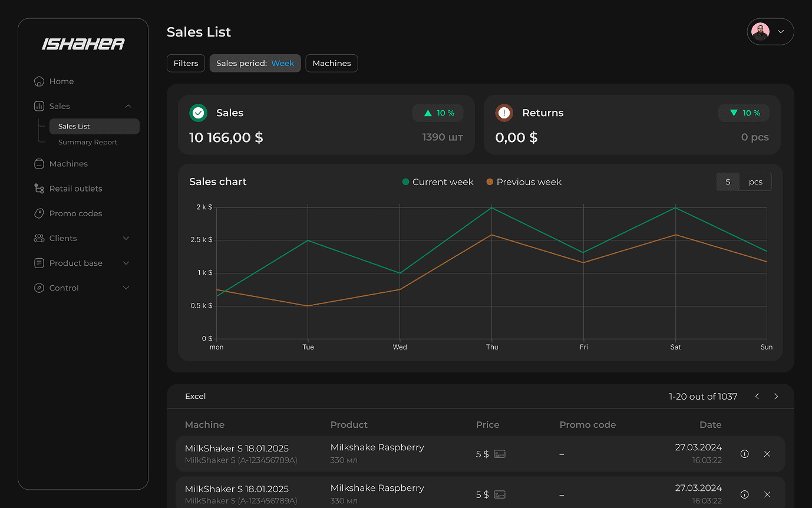The height and width of the screenshot is (508, 812).
Task: Select the Sales List menu item
Action: point(73,126)
